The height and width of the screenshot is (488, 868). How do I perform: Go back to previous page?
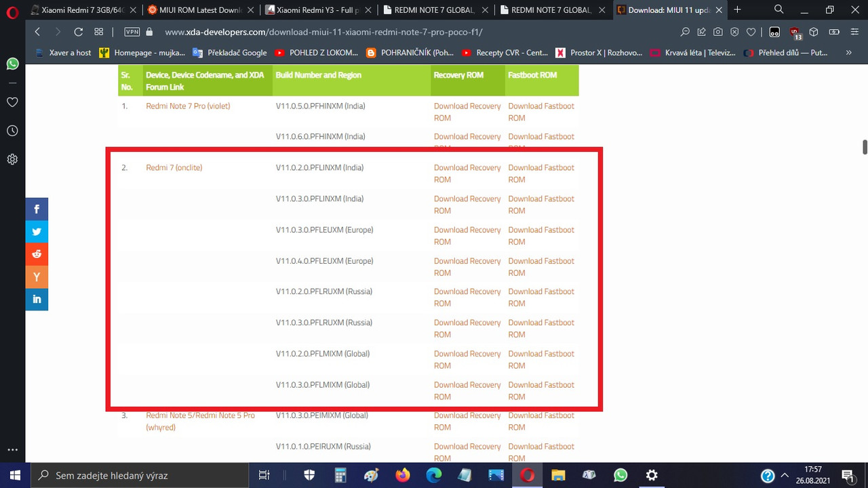(37, 32)
